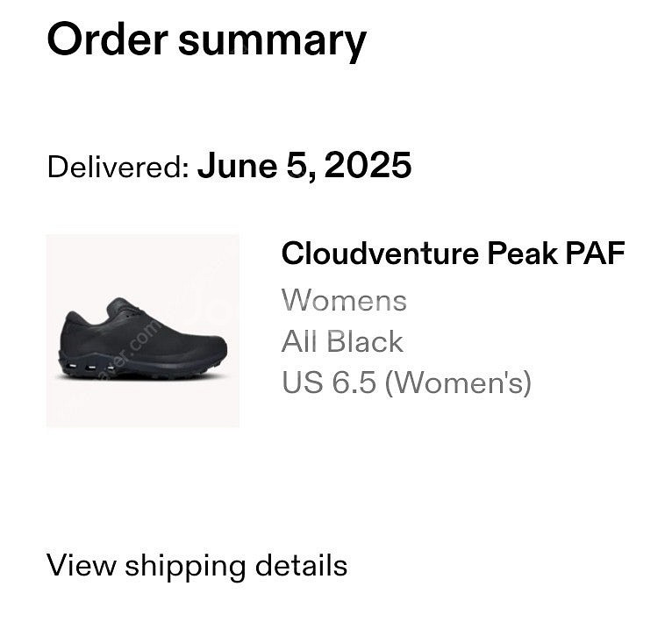Screen dimensions: 672x622
Task: Open the View shipping details link
Action: (x=197, y=566)
